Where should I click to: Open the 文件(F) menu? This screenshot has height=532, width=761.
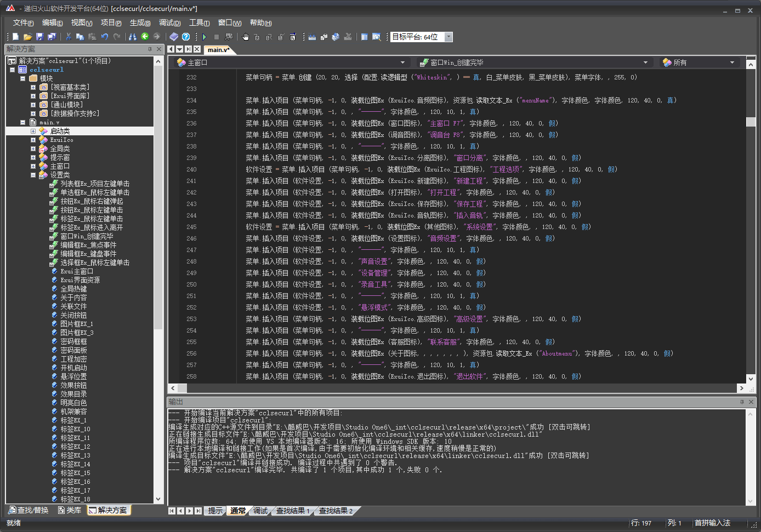(x=24, y=22)
